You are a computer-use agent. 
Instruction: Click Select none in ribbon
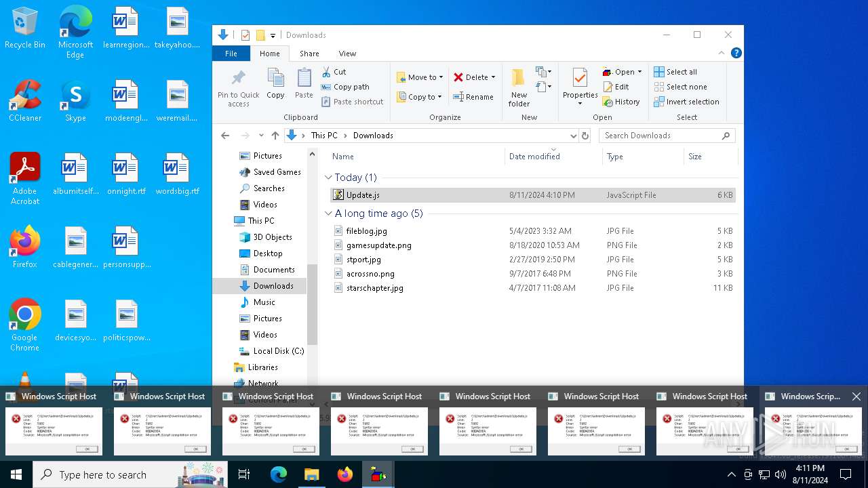[x=680, y=87]
